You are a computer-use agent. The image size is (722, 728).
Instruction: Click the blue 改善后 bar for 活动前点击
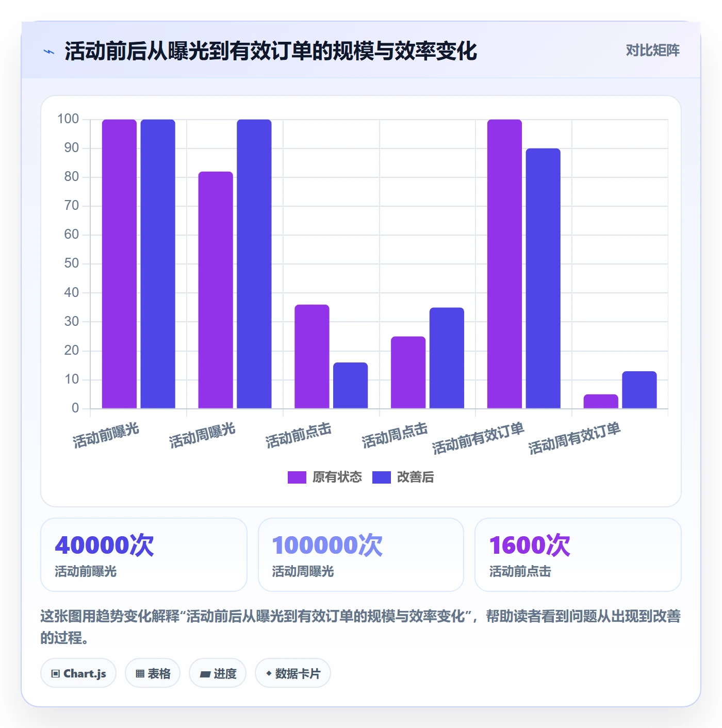pos(351,385)
